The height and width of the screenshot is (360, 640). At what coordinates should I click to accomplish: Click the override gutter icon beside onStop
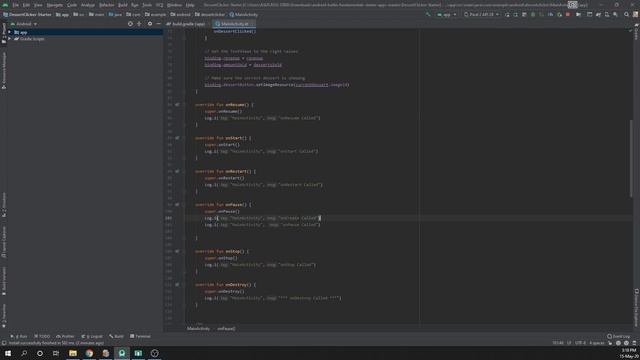(177, 251)
